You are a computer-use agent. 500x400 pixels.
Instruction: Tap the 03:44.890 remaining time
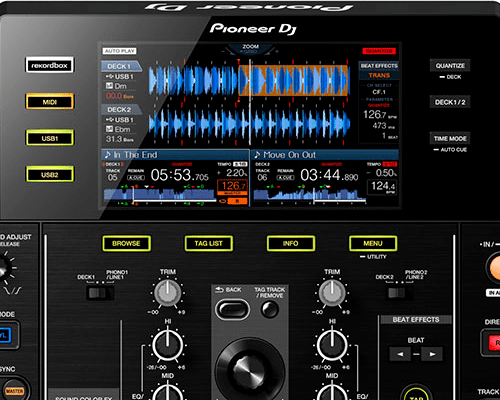tap(329, 175)
